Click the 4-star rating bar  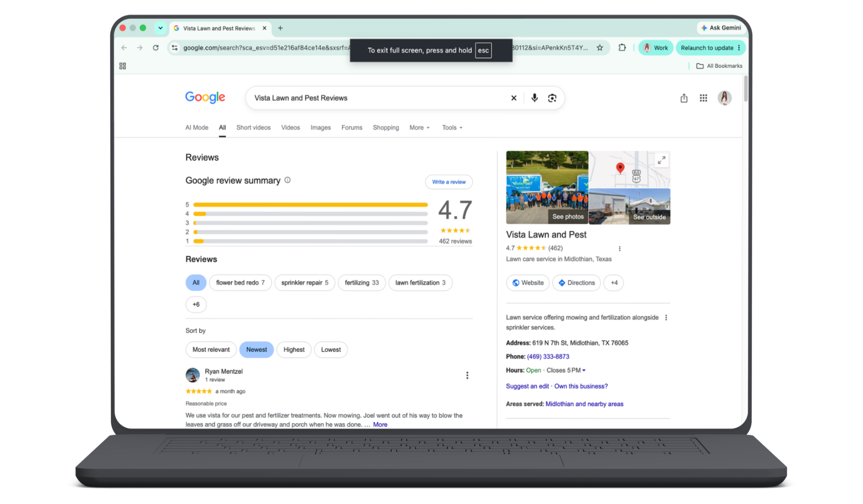311,214
